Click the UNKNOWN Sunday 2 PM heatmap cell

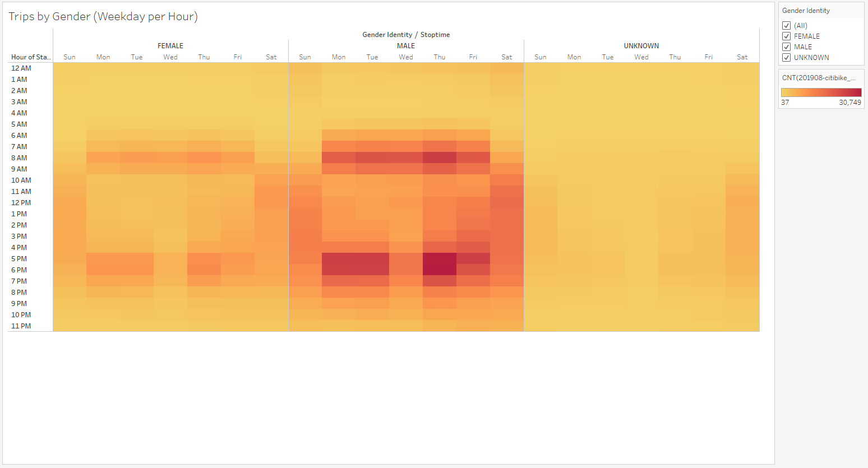541,225
